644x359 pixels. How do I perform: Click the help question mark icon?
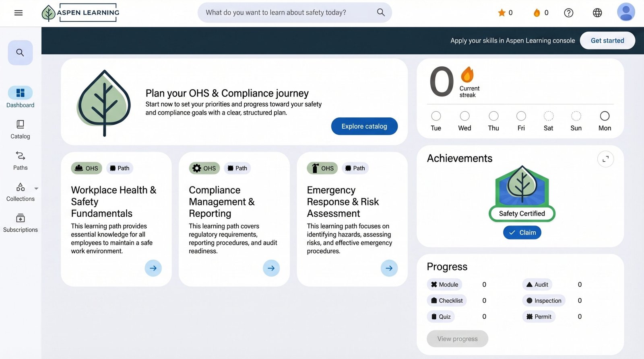click(x=568, y=13)
